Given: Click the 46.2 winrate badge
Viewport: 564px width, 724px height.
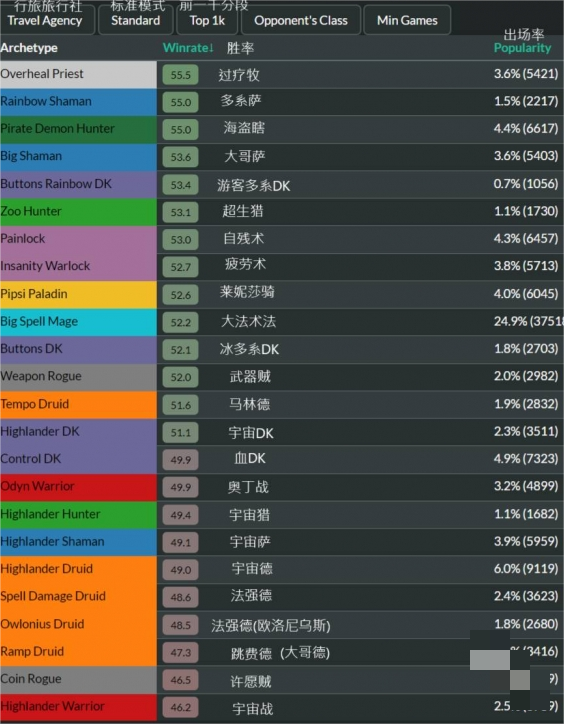Looking at the screenshot, I should click(x=181, y=707).
